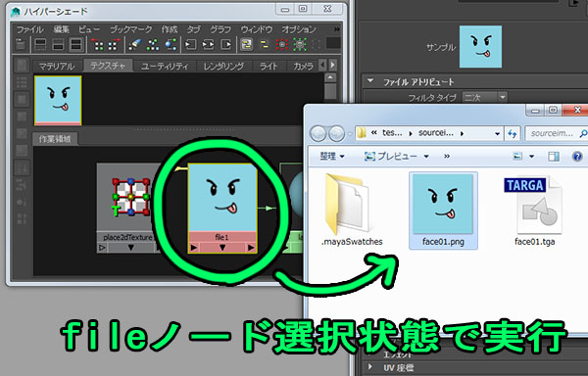The image size is (588, 376).
Task: Clear the graph with broom icon
Action: pyautogui.click(x=134, y=45)
